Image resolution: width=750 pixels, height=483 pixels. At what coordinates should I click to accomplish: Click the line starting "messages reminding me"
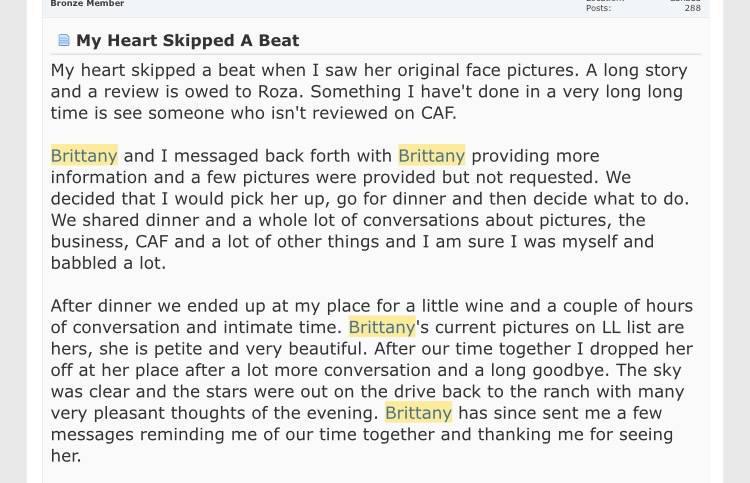tap(362, 435)
